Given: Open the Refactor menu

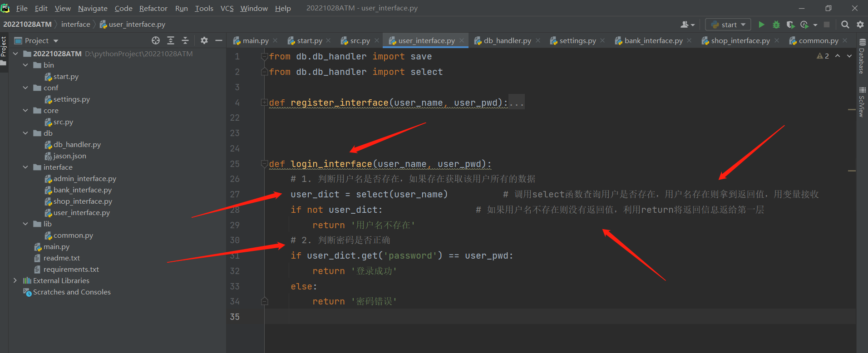Looking at the screenshot, I should click(153, 8).
